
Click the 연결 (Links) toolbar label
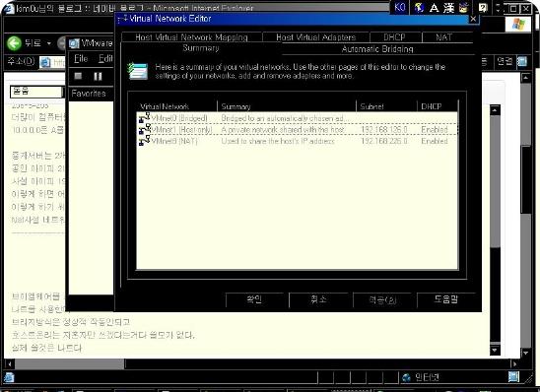(505, 62)
